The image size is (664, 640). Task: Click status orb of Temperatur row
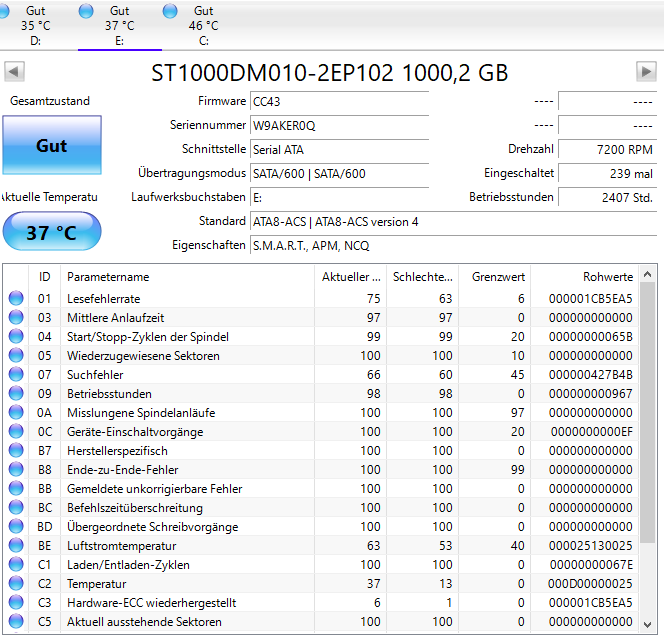coord(16,583)
